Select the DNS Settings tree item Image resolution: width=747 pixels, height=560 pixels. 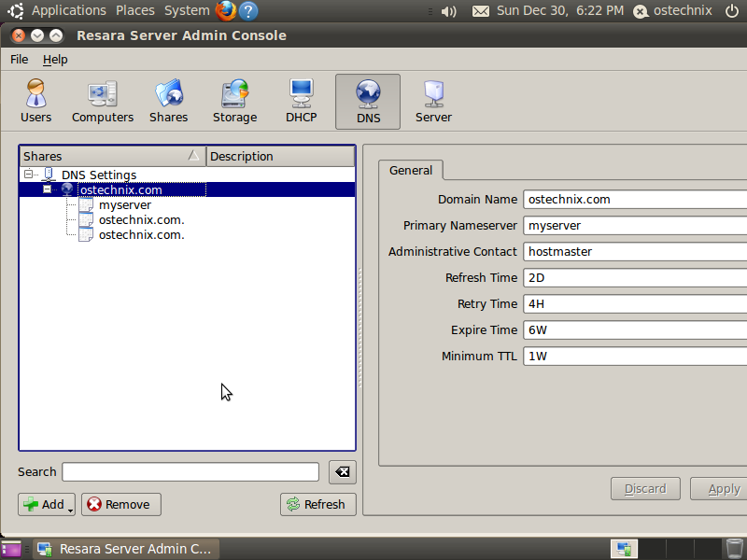(x=99, y=175)
